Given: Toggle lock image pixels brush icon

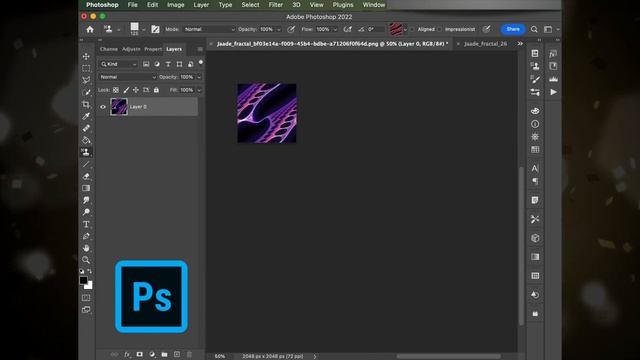Looking at the screenshot, I should tap(126, 90).
